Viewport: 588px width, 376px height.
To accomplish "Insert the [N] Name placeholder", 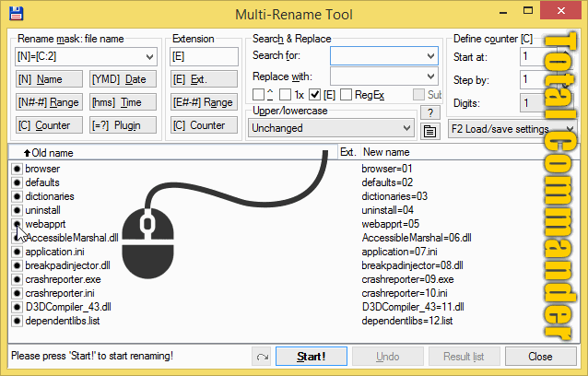I will (x=49, y=79).
